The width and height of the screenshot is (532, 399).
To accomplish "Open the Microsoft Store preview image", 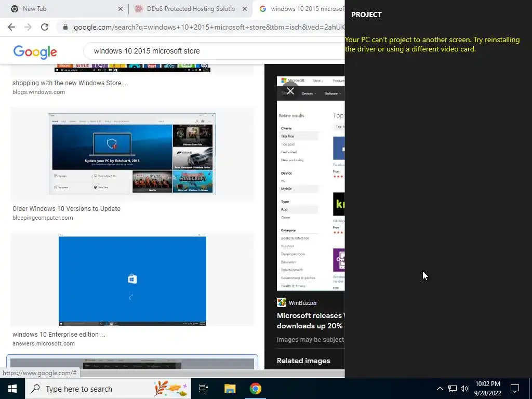I will [x=311, y=183].
